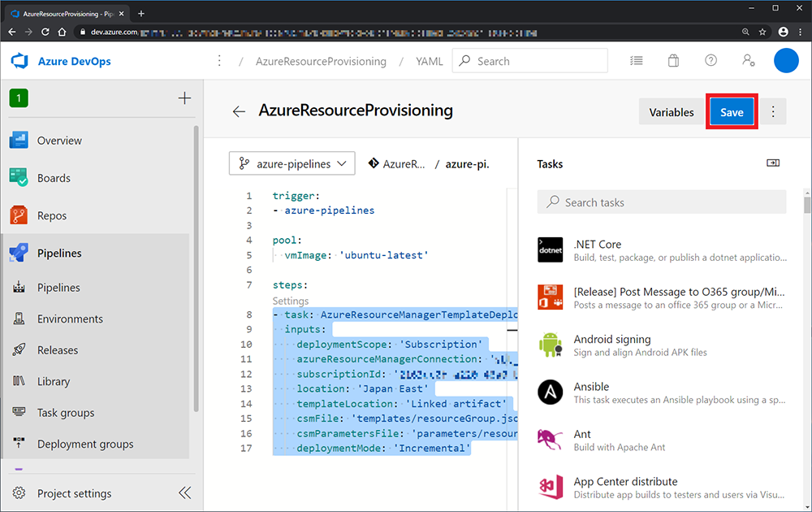
Task: Select Post Message to O365 group task
Action: point(661,297)
